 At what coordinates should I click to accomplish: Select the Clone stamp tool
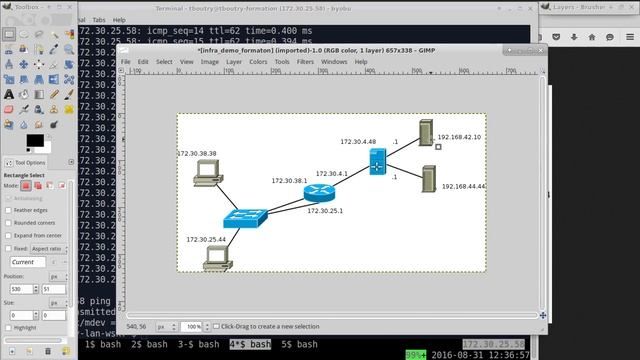(x=54, y=110)
